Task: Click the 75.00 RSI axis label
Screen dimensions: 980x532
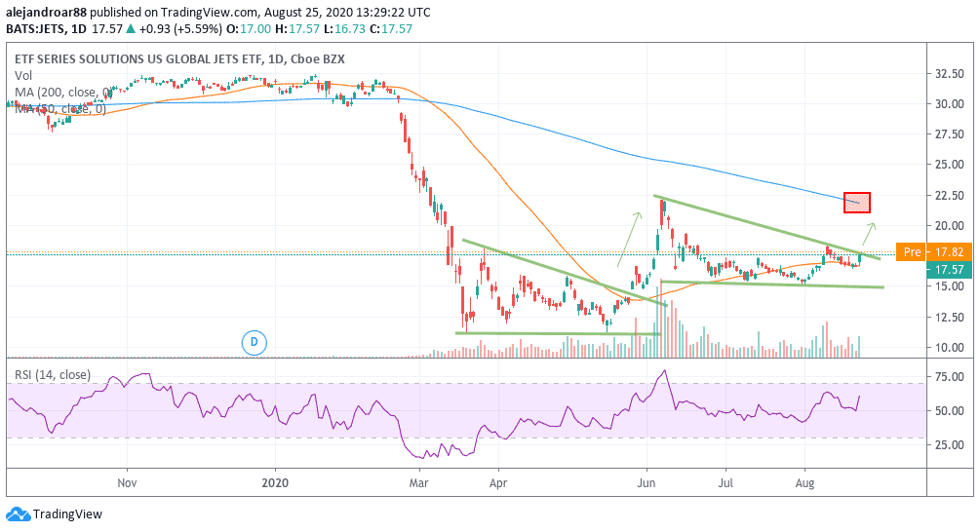Action: [x=950, y=376]
